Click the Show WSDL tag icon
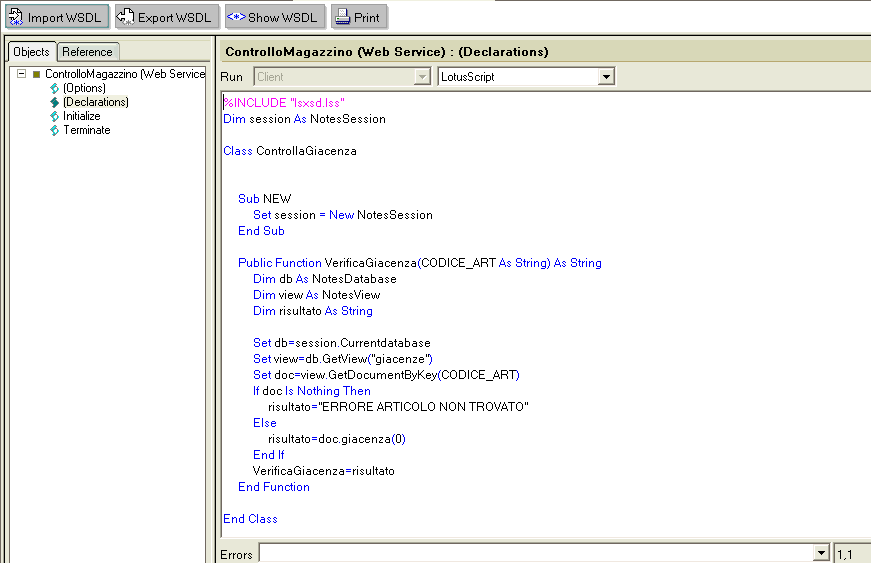The width and height of the screenshot is (871, 563). tap(236, 17)
